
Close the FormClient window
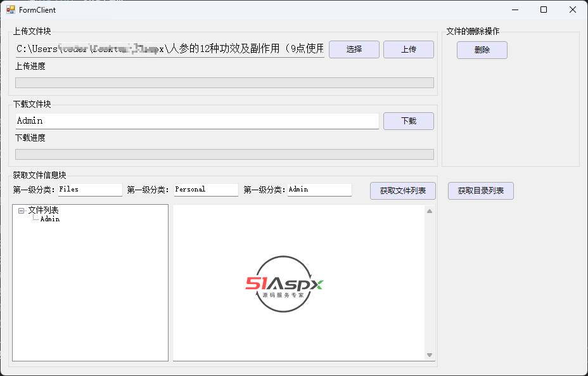point(572,10)
